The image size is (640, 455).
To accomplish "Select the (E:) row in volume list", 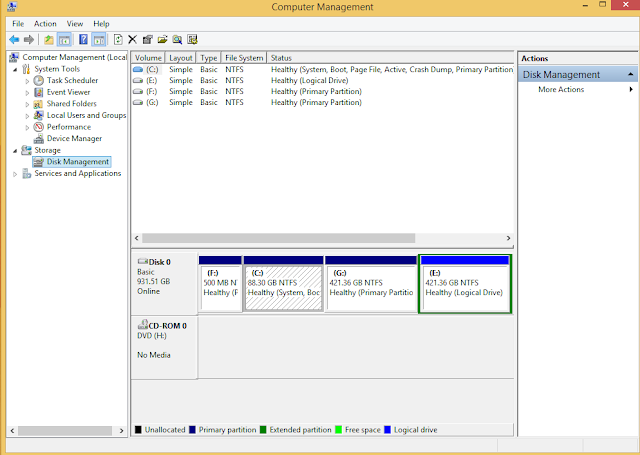I will 322,81.
